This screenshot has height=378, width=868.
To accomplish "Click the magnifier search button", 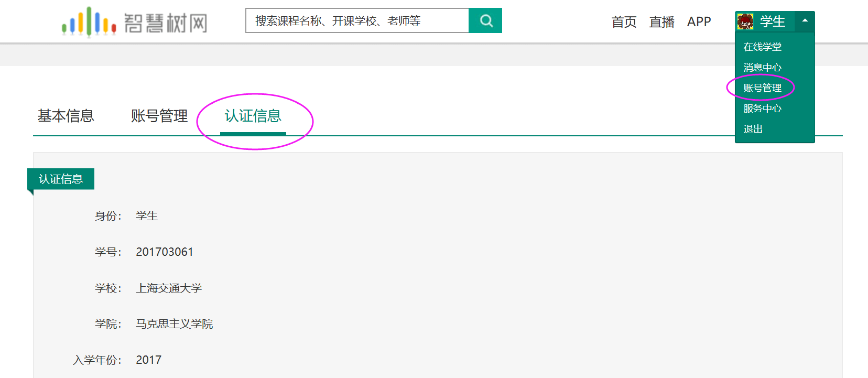I will pos(485,21).
